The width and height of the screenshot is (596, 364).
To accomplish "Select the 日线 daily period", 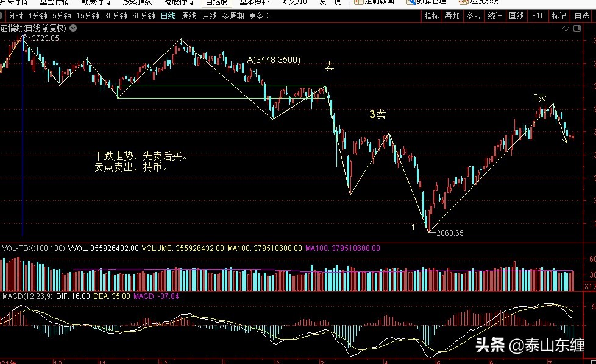I will [168, 16].
